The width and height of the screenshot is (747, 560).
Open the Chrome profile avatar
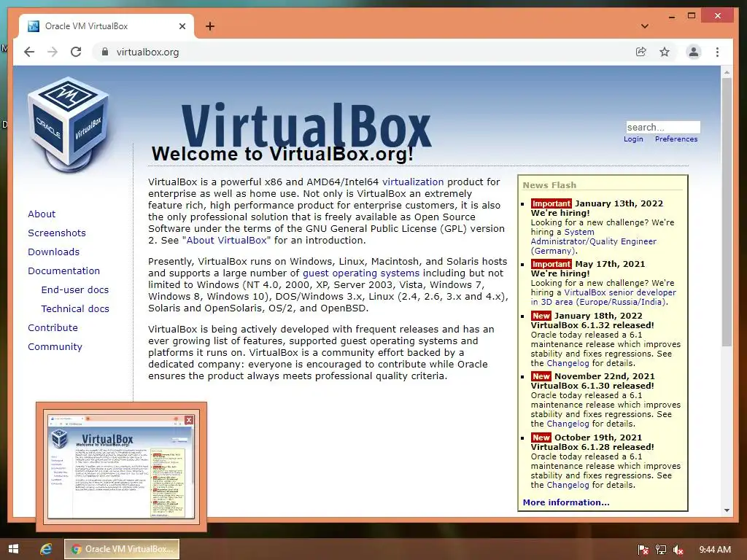(694, 52)
